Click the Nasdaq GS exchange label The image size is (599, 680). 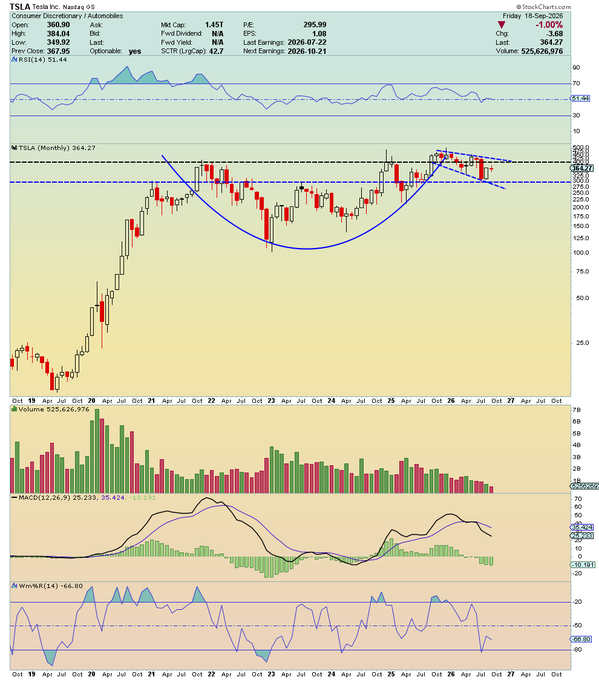tap(79, 7)
